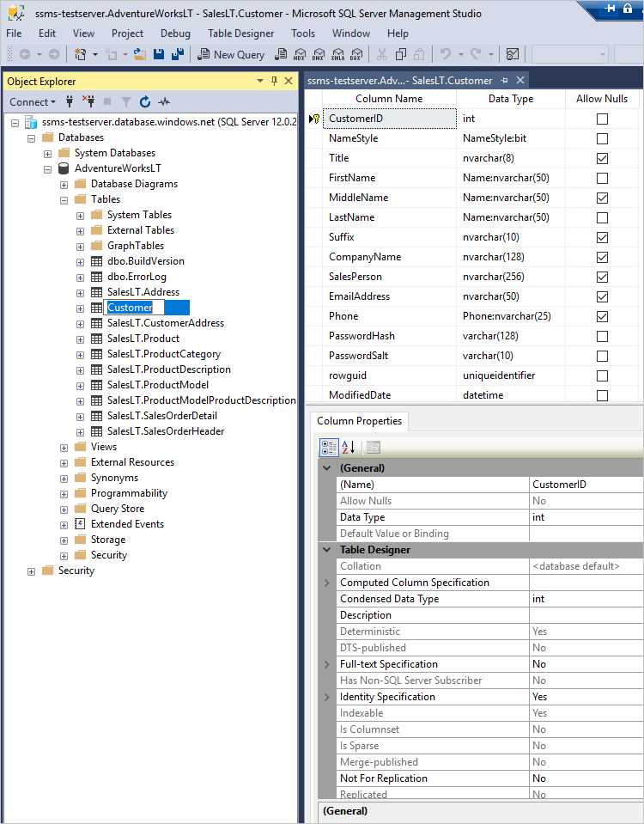Viewport: 644px width, 824px height.
Task: Select the Programmability folder
Action: [x=129, y=493]
